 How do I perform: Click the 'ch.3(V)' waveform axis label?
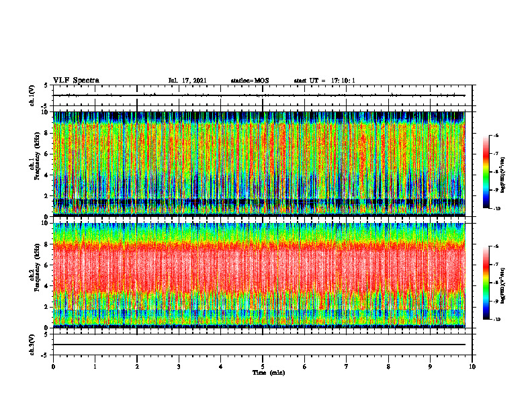(x=32, y=345)
